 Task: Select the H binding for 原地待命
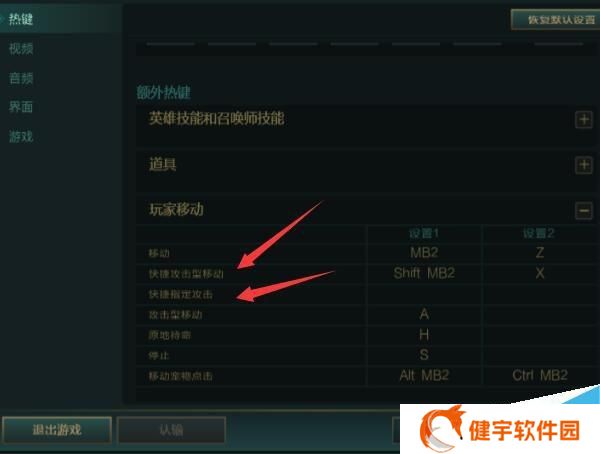[424, 335]
